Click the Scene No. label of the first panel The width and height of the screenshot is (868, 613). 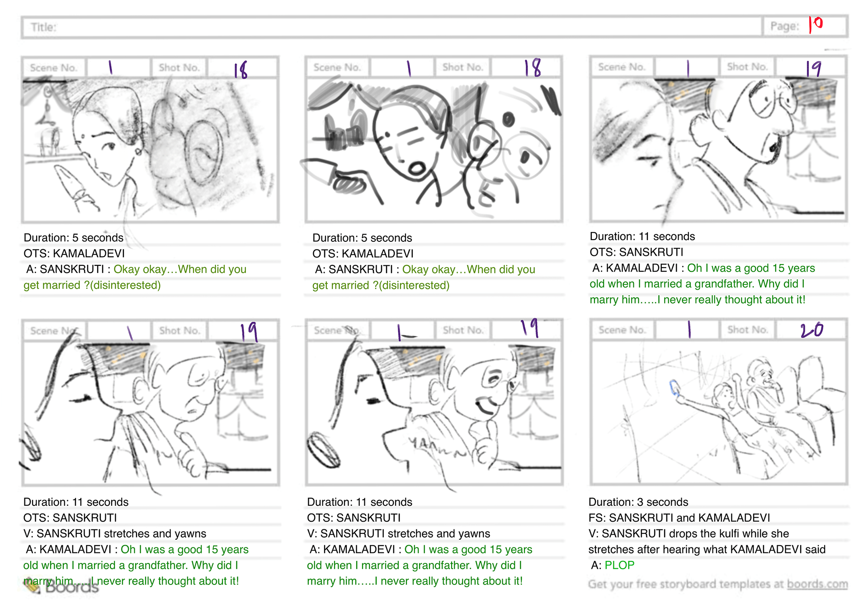click(54, 68)
